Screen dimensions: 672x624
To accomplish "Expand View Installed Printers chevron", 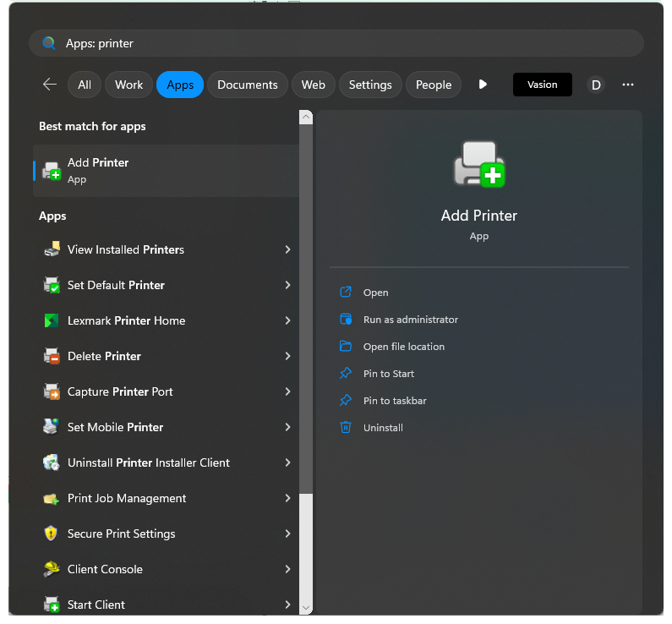I will point(287,249).
